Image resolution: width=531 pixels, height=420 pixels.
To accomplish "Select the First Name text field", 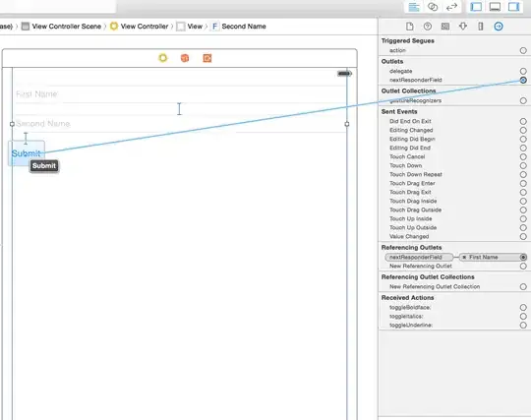I will point(180,94).
